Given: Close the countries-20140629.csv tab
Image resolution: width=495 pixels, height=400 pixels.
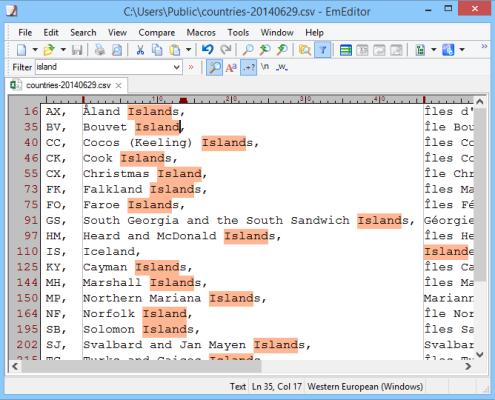Looking at the screenshot, I should [118, 86].
